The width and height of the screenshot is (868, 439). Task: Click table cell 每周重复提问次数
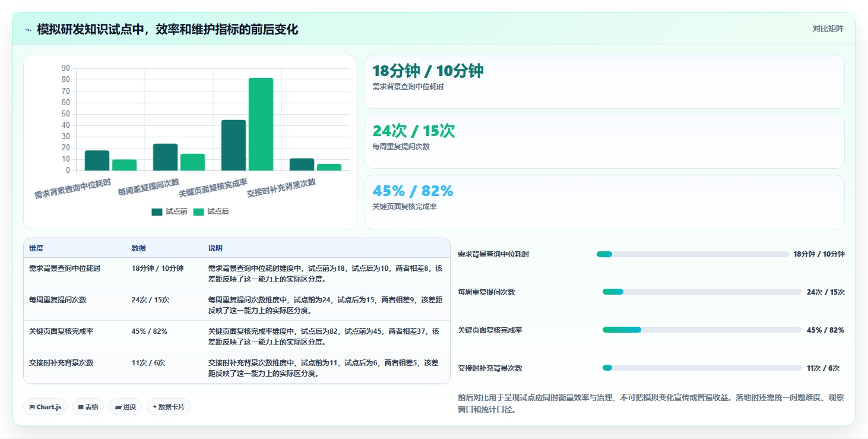pyautogui.click(x=58, y=300)
